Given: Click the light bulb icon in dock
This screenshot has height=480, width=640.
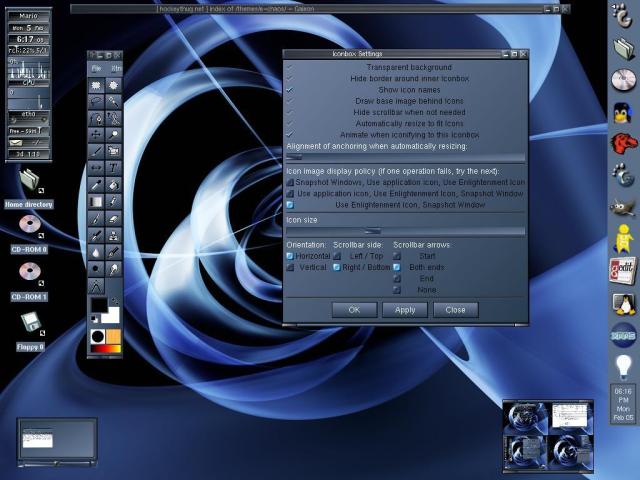Looking at the screenshot, I should click(623, 366).
